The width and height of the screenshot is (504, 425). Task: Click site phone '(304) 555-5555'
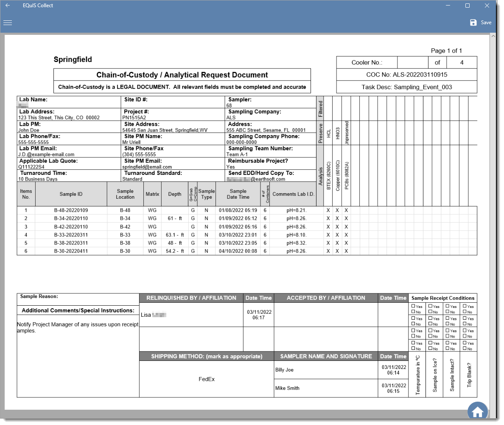click(x=139, y=155)
